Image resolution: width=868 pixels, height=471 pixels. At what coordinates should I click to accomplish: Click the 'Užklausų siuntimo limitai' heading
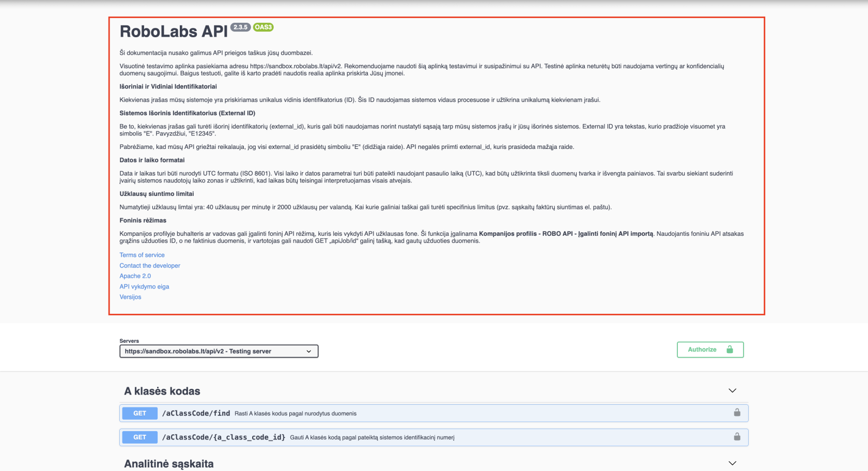[x=157, y=194]
